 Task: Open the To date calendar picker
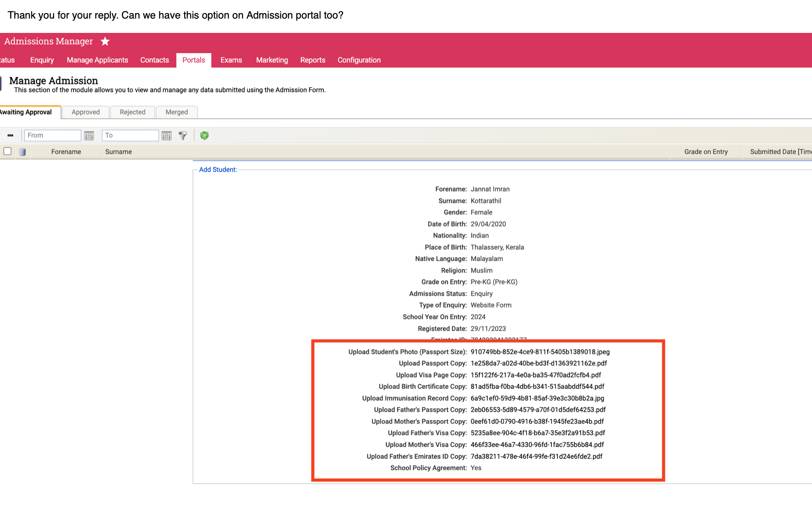pyautogui.click(x=167, y=135)
